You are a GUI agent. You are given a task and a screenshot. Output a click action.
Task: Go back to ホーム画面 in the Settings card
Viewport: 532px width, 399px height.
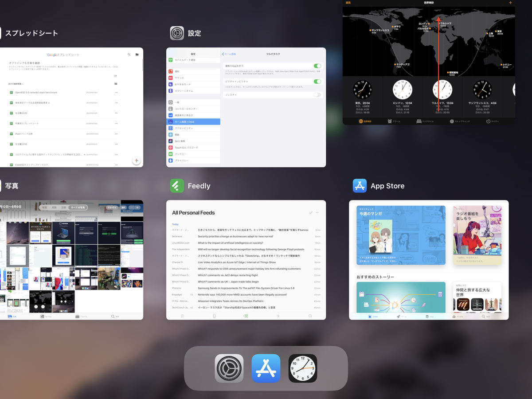[x=229, y=54]
